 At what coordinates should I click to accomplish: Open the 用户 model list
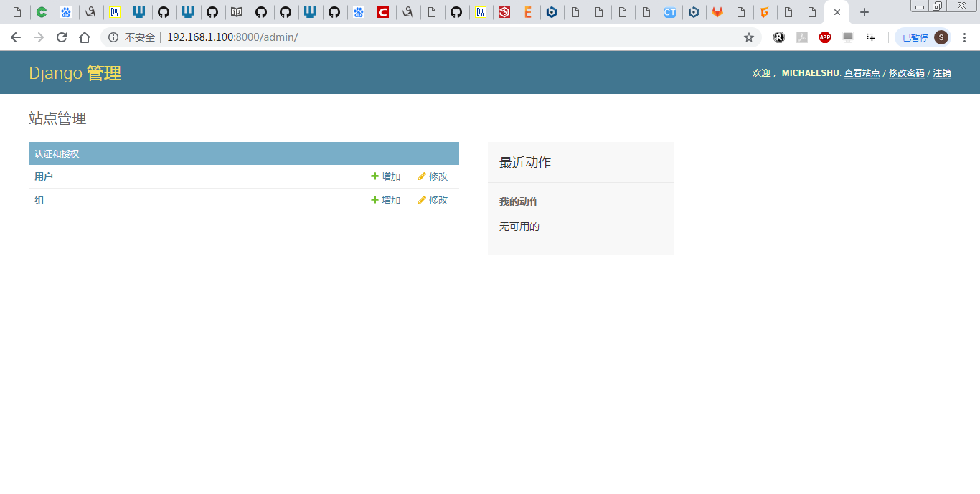(x=44, y=176)
